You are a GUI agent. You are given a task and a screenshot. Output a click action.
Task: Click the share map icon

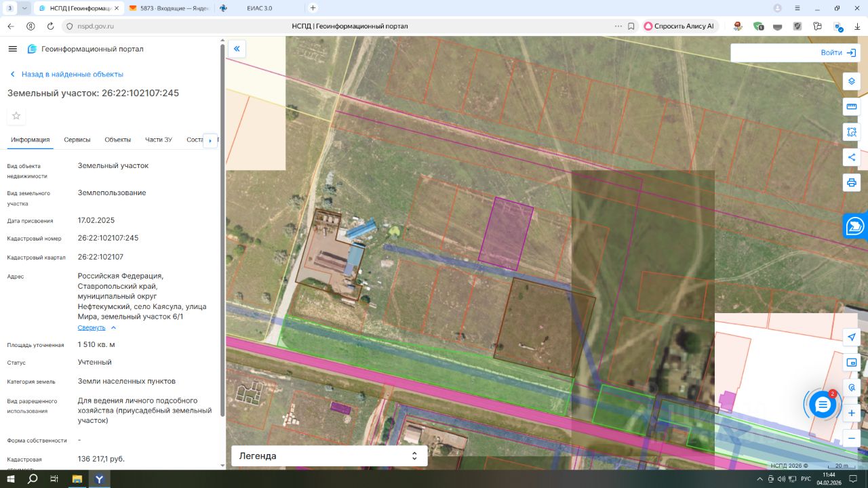tap(852, 157)
